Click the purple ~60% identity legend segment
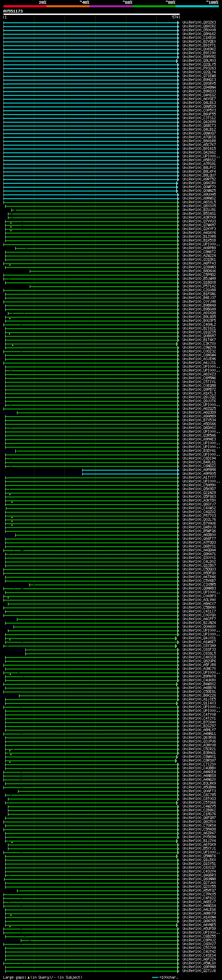The image size is (222, 980). (111, 6)
